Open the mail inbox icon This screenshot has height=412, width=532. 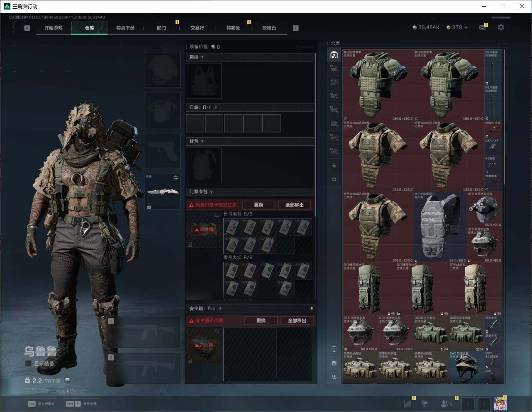[x=483, y=27]
